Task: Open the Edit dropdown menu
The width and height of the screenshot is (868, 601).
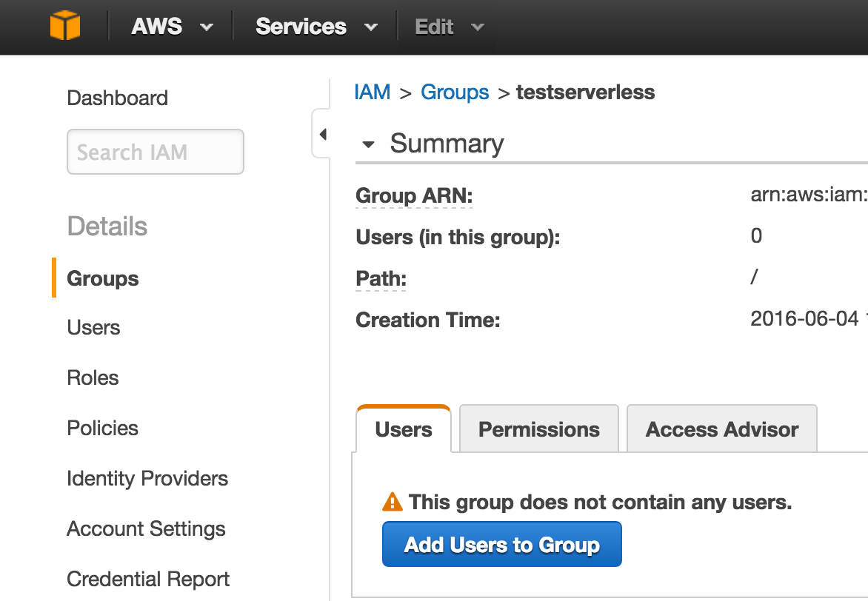Action: coord(450,27)
